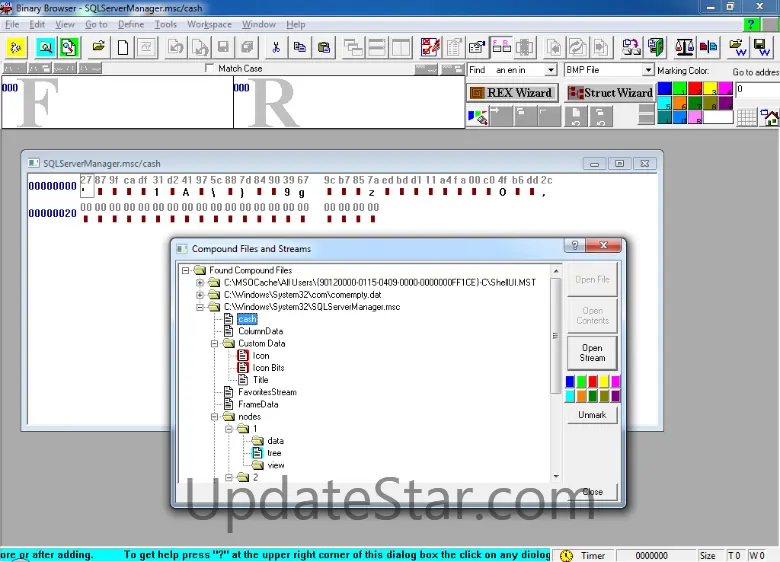Click the copy-convert documents arrow icon

coord(631,48)
